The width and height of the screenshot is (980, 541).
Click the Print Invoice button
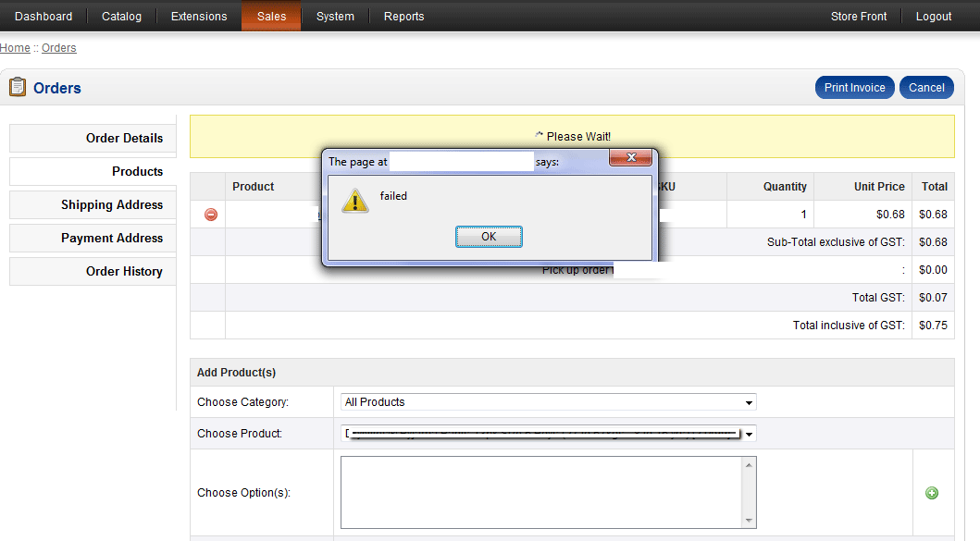854,88
